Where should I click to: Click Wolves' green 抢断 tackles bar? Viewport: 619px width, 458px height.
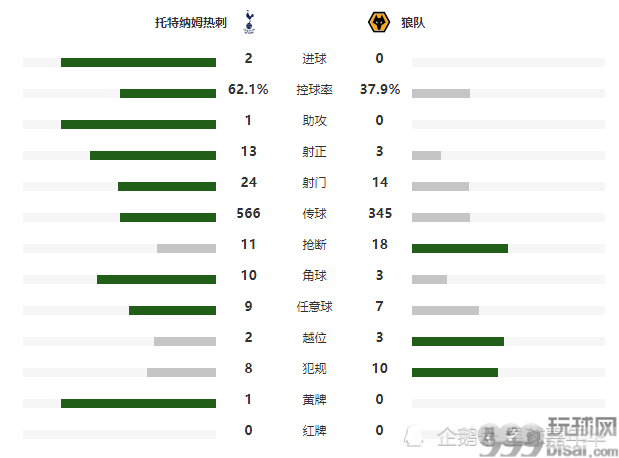point(460,248)
